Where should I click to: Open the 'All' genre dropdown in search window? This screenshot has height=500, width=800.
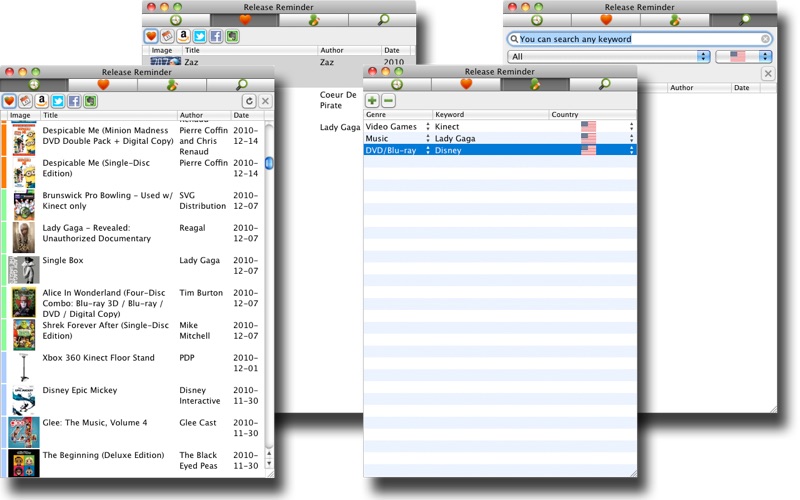[x=609, y=57]
